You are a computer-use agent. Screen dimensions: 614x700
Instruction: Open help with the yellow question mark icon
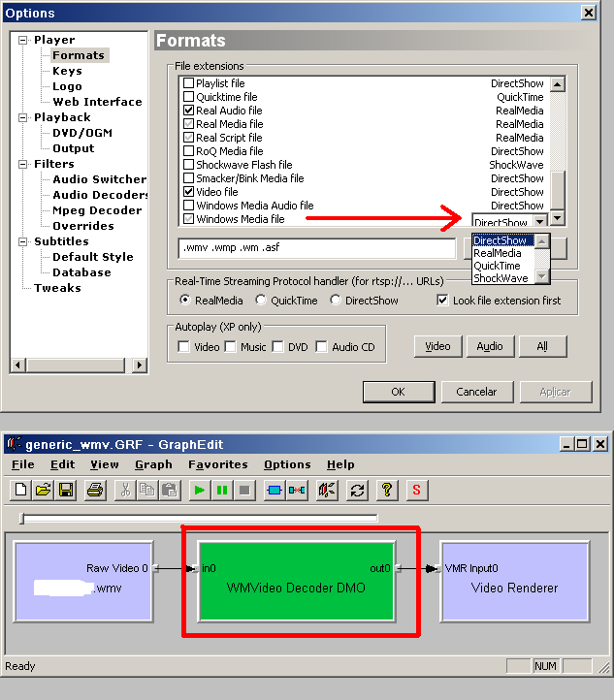point(387,491)
